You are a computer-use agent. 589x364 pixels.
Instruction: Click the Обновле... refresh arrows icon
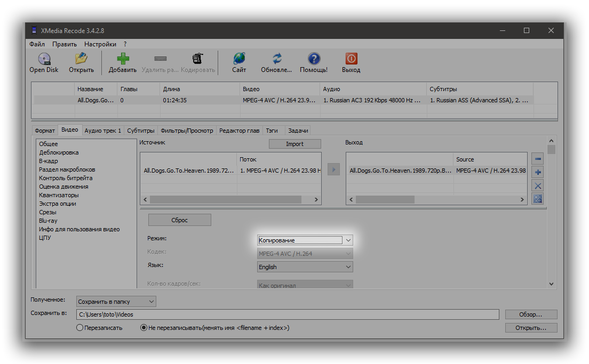pyautogui.click(x=276, y=59)
